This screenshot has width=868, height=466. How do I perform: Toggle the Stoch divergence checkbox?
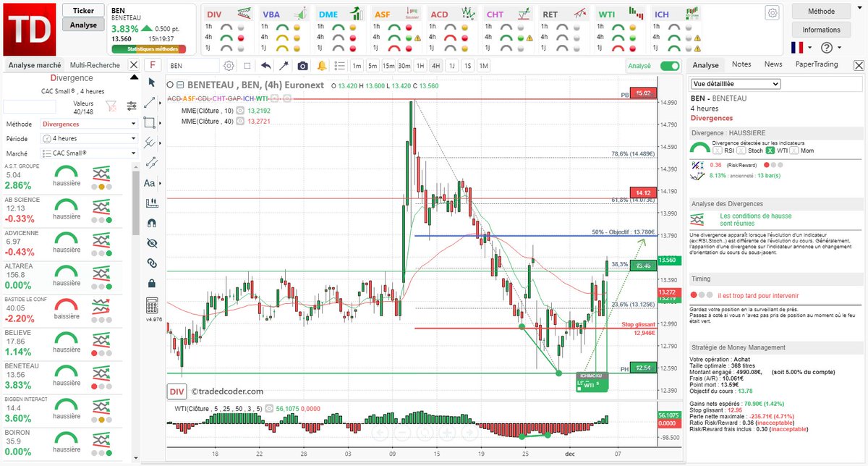click(741, 151)
